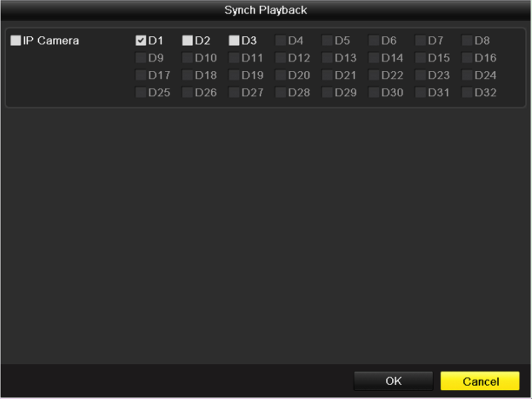Dismiss the dialog with Cancel

pos(480,381)
